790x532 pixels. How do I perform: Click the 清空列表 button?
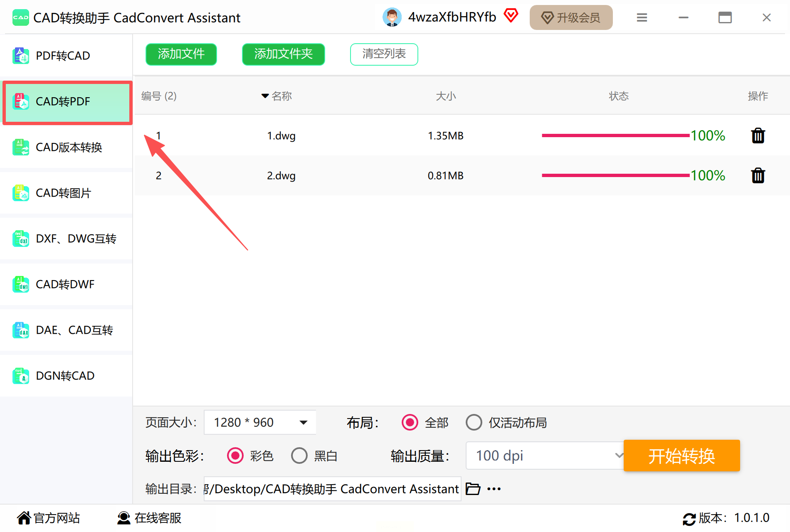pos(384,54)
